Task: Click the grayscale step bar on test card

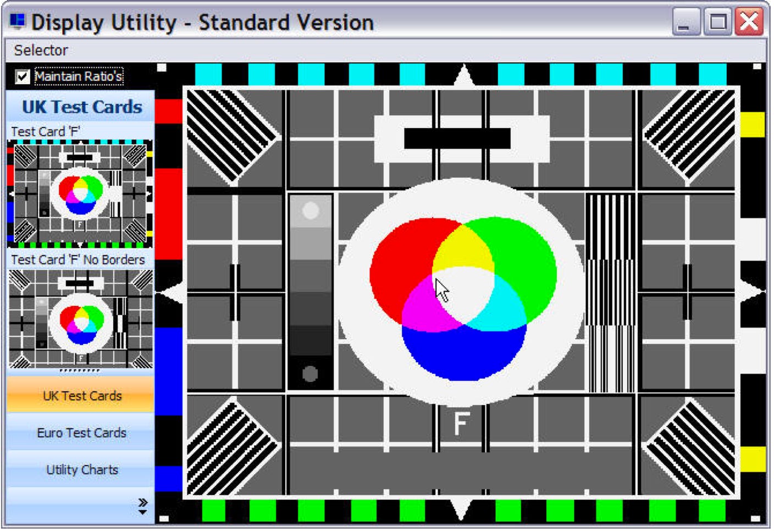Action: (x=311, y=292)
